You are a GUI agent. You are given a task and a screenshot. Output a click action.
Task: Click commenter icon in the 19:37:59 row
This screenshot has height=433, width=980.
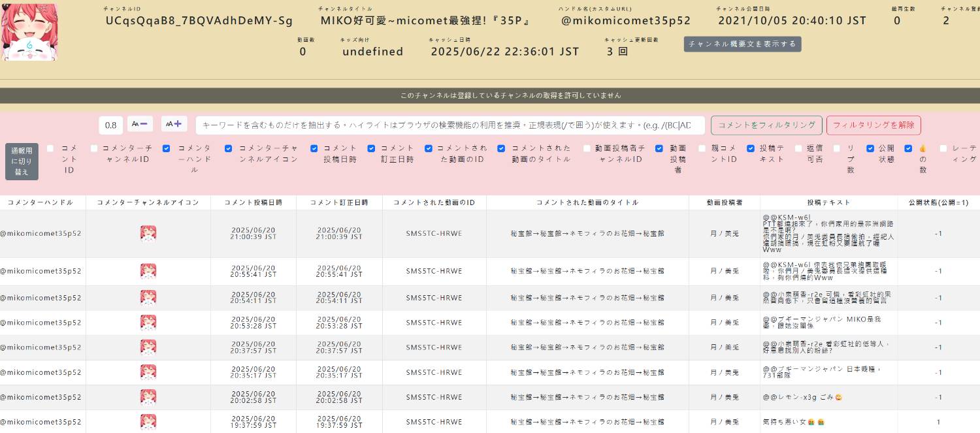click(148, 422)
